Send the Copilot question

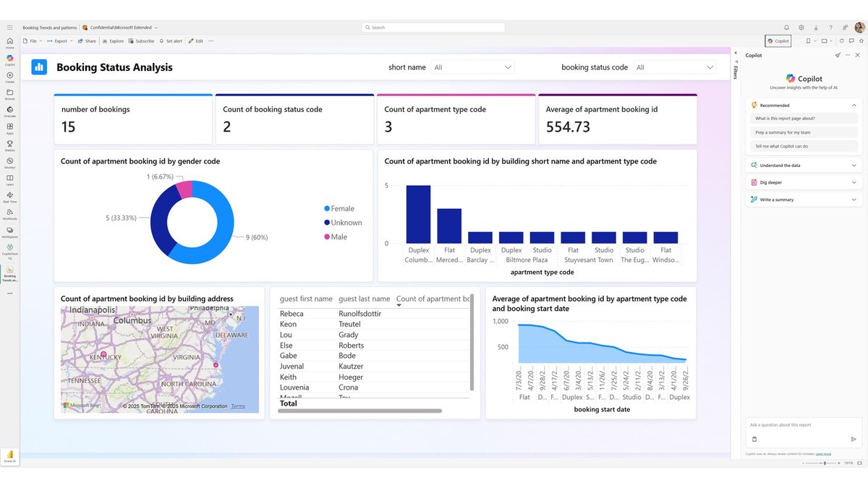[854, 439]
